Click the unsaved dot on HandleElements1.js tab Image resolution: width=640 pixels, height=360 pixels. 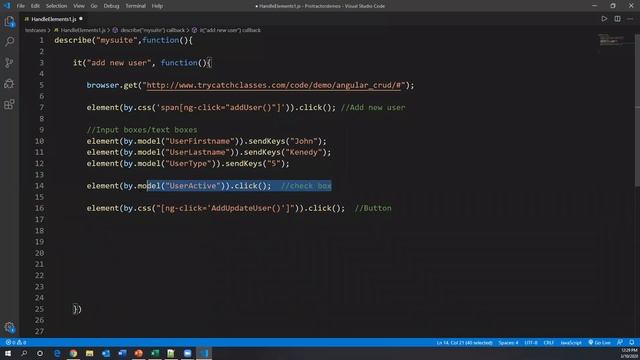coord(81,19)
